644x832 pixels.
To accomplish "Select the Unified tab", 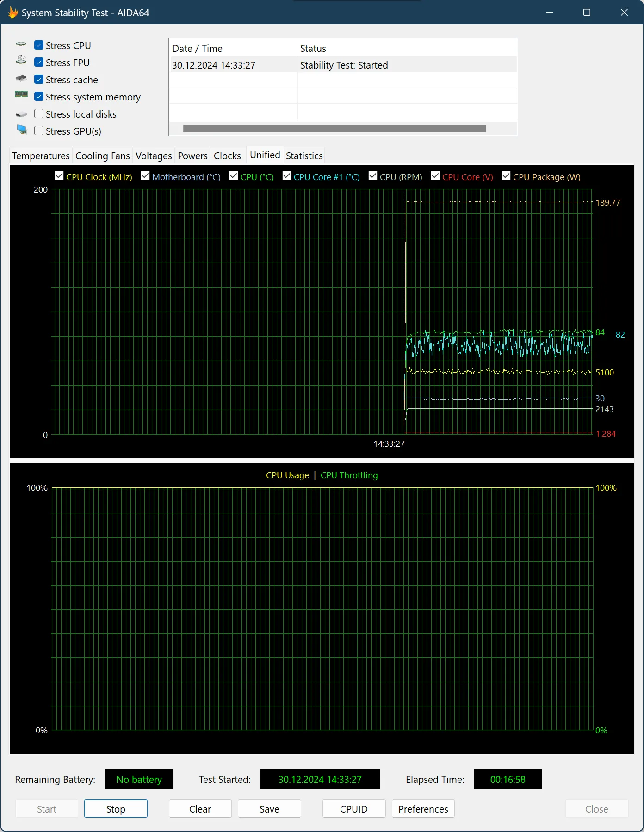I will pos(265,155).
